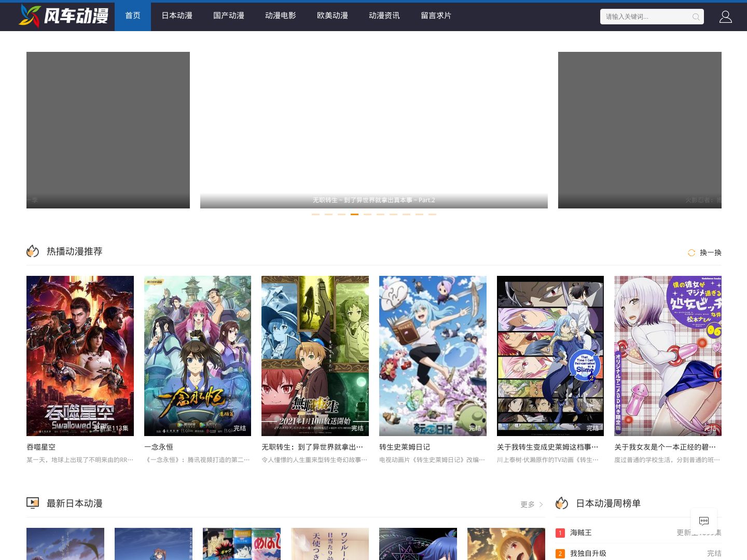
Task: Open the user account icon
Action: tap(725, 17)
